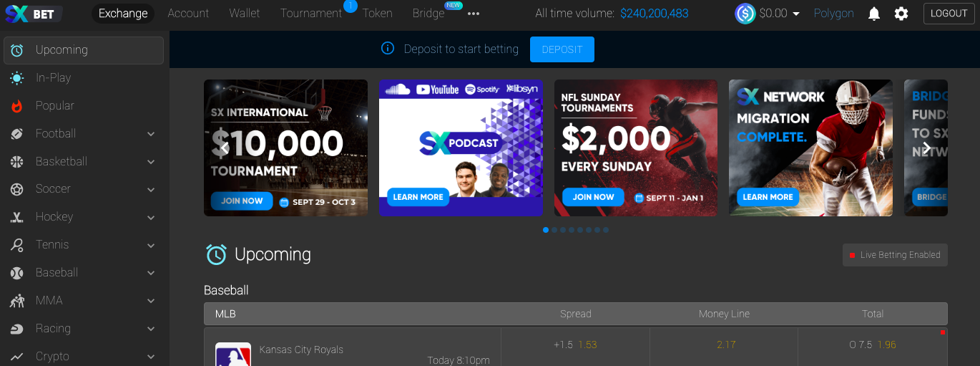Click the In-Play sun icon

pyautogui.click(x=17, y=78)
